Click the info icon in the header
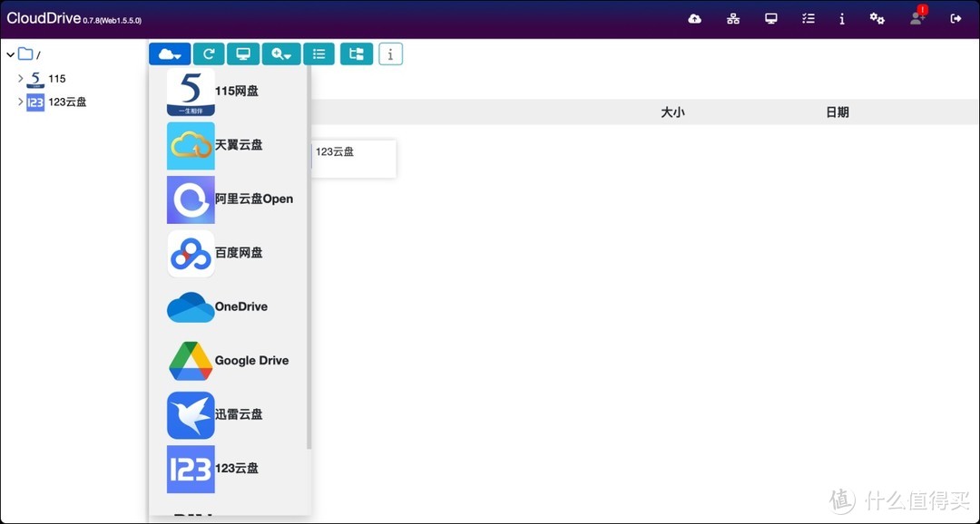The image size is (980, 524). [841, 17]
